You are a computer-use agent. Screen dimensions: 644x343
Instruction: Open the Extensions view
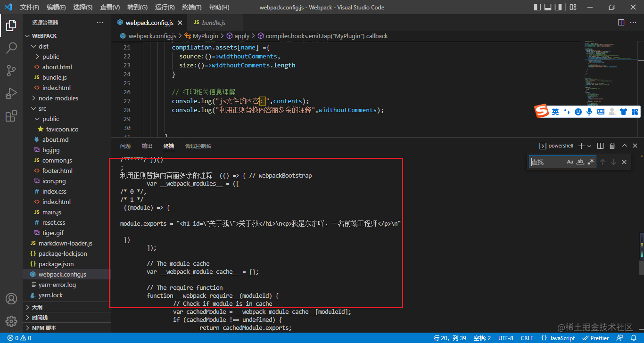tap(11, 116)
